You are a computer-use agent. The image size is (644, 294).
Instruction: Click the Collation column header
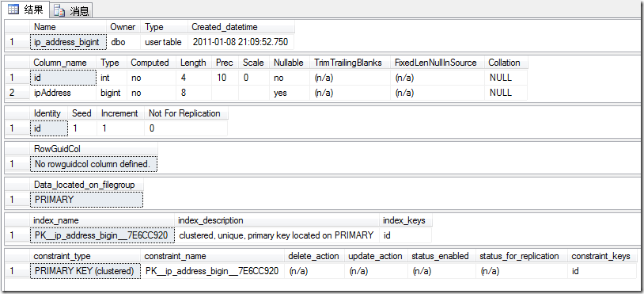[x=506, y=63]
